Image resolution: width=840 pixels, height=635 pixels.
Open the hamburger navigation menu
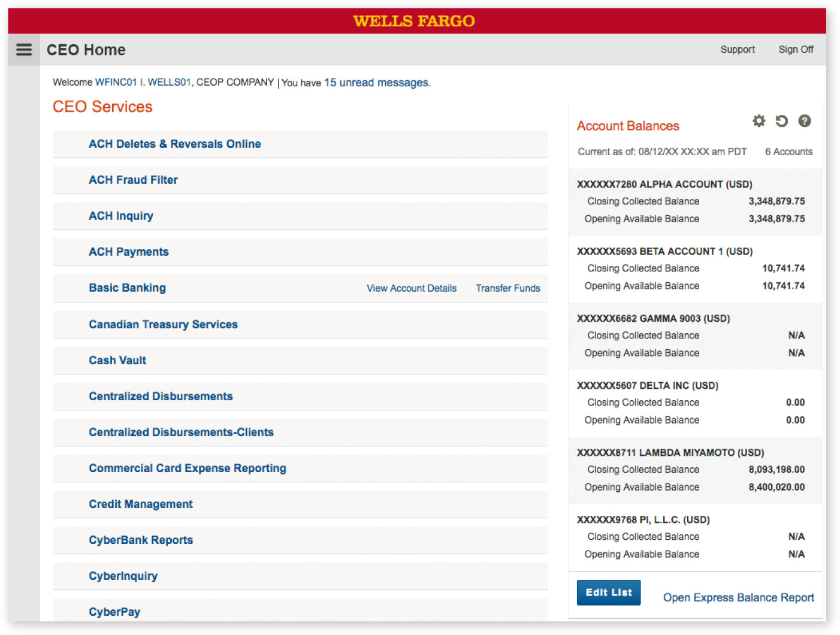click(x=24, y=50)
